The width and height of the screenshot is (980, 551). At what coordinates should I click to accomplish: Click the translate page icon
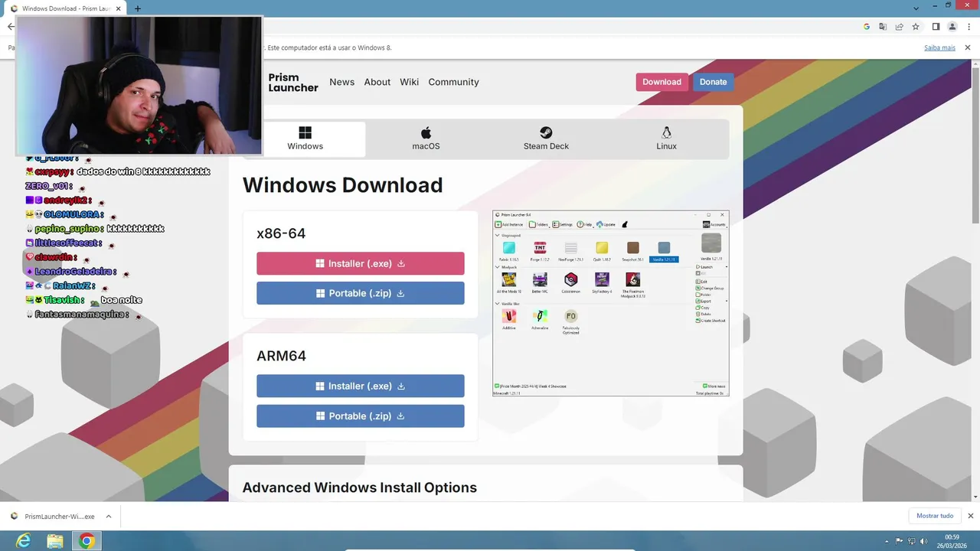click(x=883, y=26)
